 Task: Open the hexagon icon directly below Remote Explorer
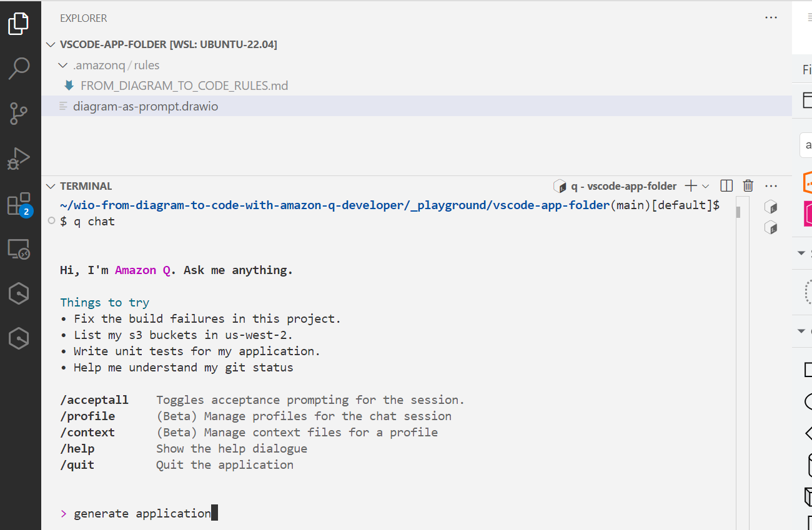click(19, 293)
